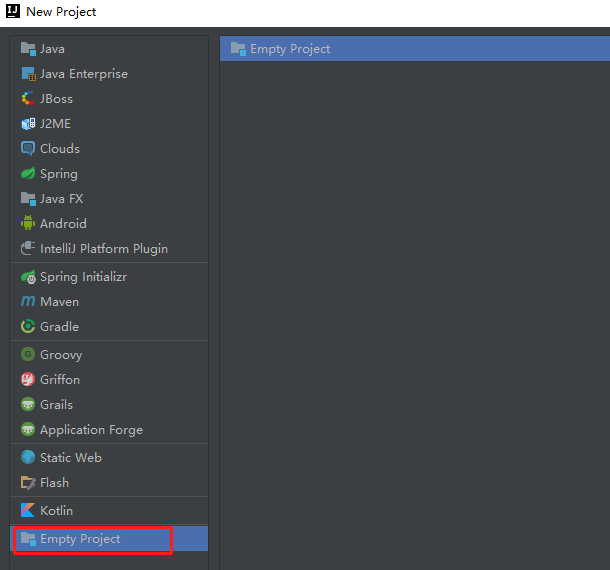Image resolution: width=610 pixels, height=570 pixels.
Task: Click the JBoss colorful icon
Action: pos(28,98)
